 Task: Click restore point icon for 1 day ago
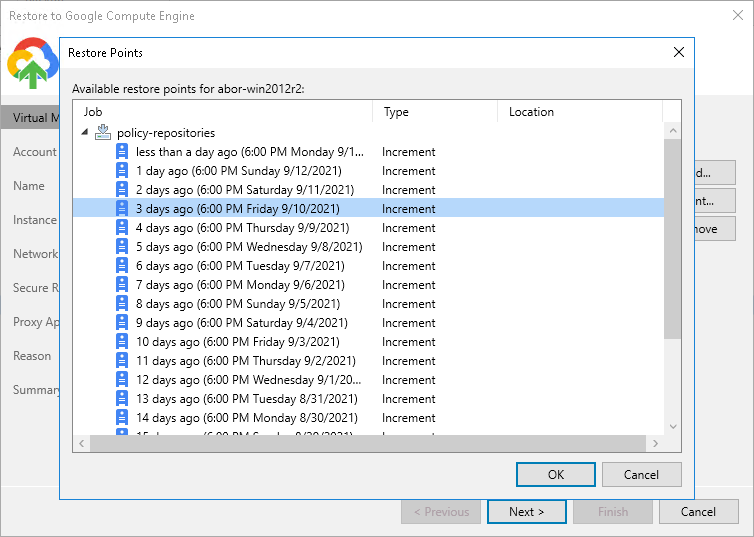[x=122, y=171]
